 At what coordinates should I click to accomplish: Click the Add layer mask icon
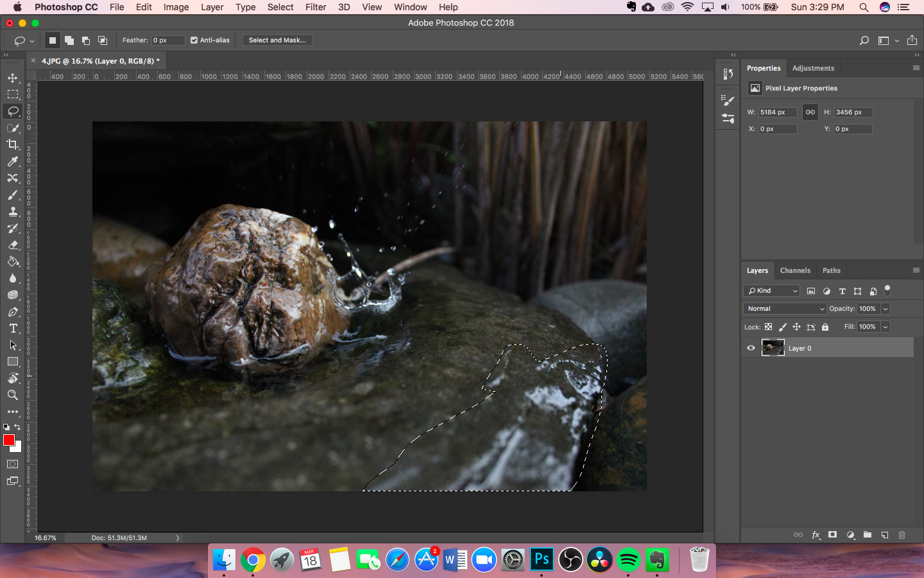[x=832, y=535]
